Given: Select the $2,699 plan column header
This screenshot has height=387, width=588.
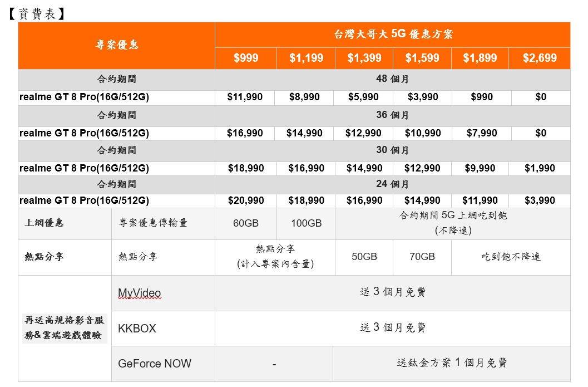Looking at the screenshot, I should click(x=540, y=58).
